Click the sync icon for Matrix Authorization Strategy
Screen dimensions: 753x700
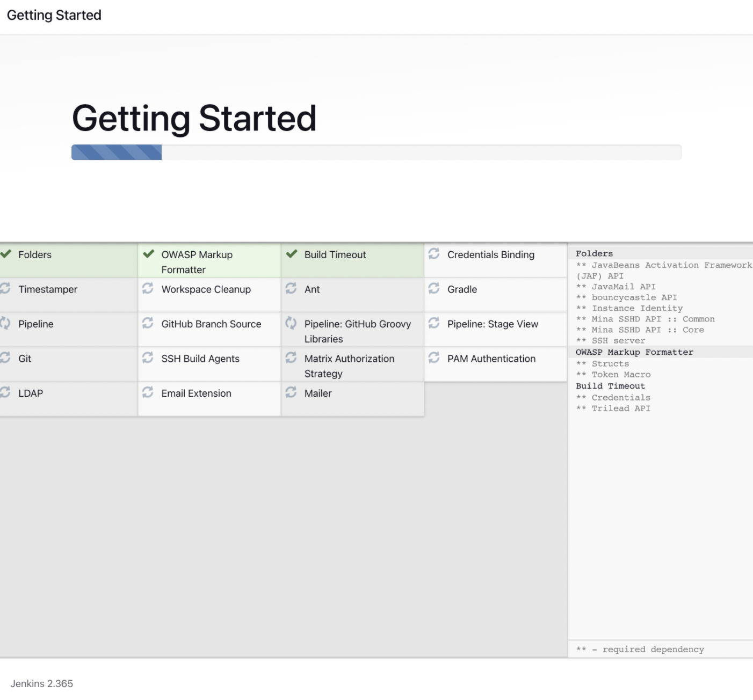[291, 358]
